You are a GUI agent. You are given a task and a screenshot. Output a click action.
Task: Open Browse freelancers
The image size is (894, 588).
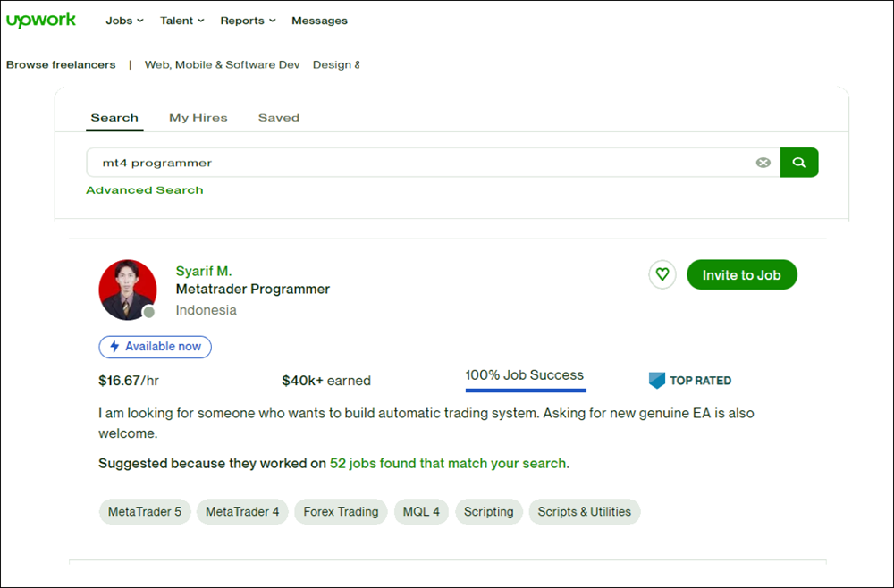(x=61, y=65)
